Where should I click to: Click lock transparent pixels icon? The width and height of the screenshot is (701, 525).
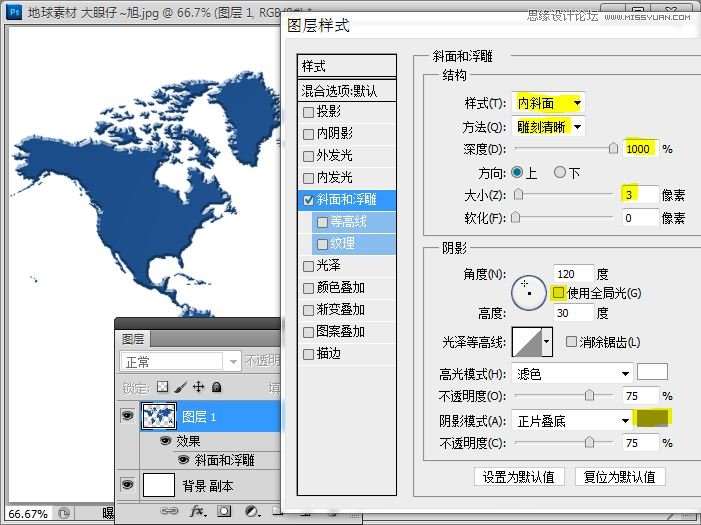point(163,387)
